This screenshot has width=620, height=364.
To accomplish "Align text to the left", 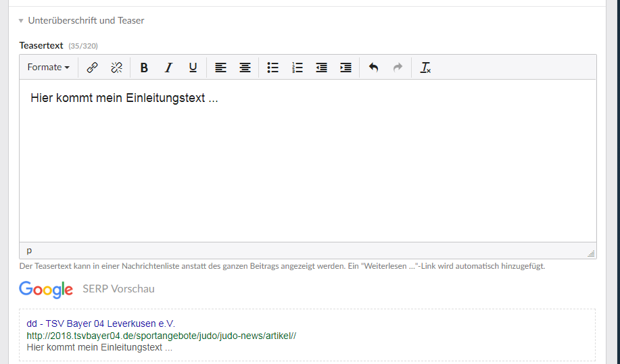I will tap(220, 68).
